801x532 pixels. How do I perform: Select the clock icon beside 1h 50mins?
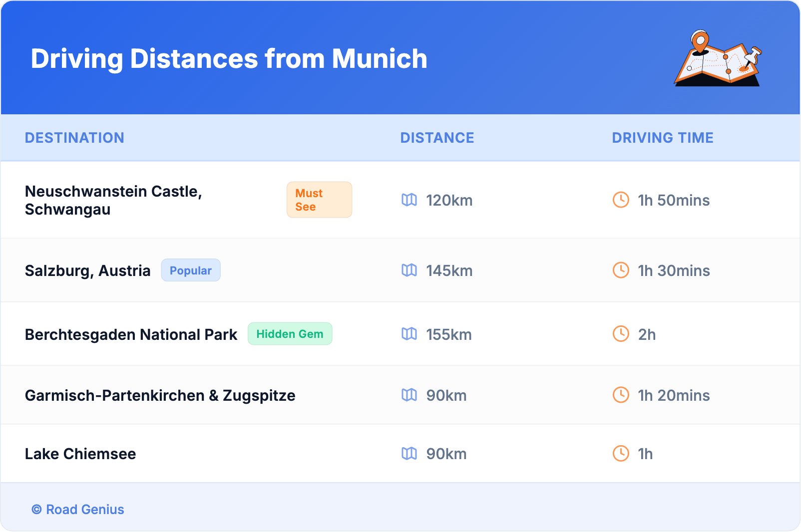[x=621, y=200]
